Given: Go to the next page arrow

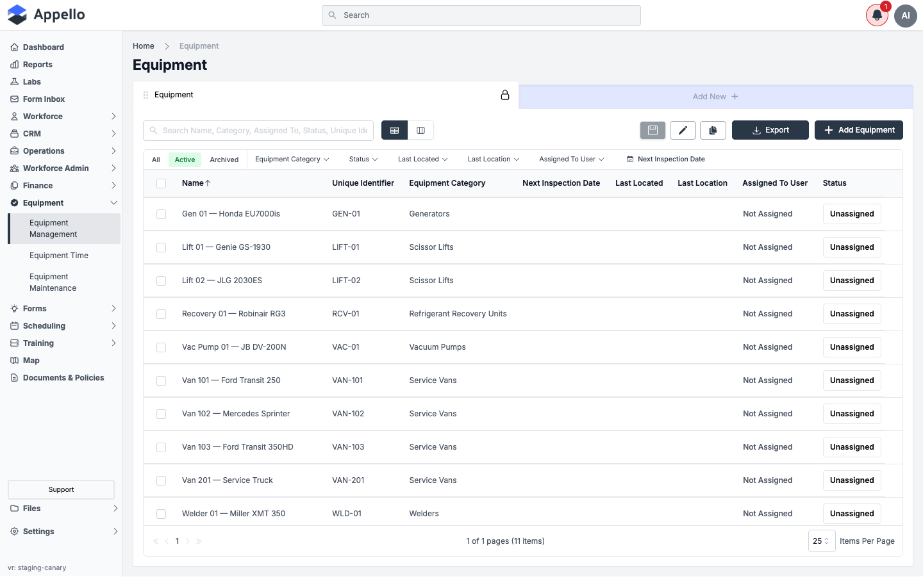Looking at the screenshot, I should (x=188, y=541).
